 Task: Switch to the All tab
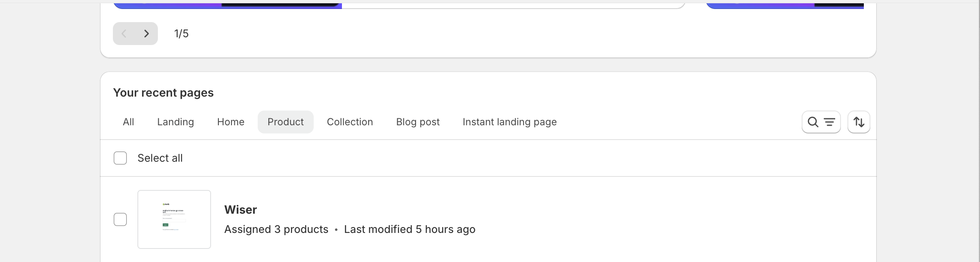click(x=128, y=122)
